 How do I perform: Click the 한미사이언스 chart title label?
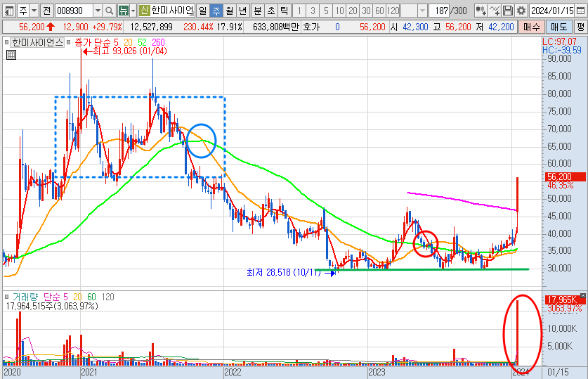pyautogui.click(x=37, y=42)
